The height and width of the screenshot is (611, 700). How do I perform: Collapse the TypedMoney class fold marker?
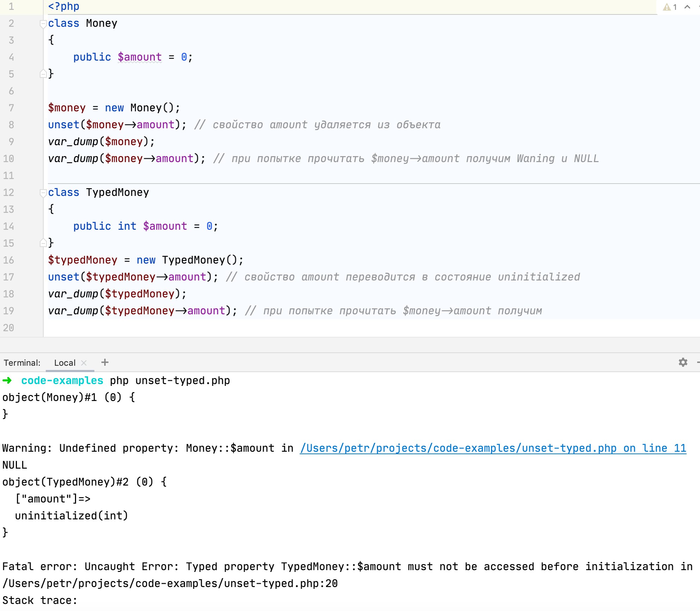click(43, 193)
